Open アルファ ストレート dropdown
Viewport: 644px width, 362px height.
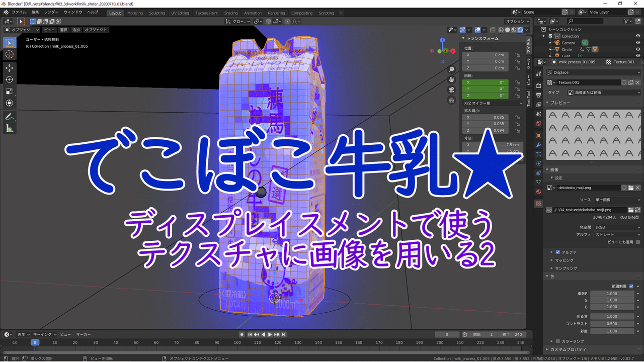[x=617, y=235]
